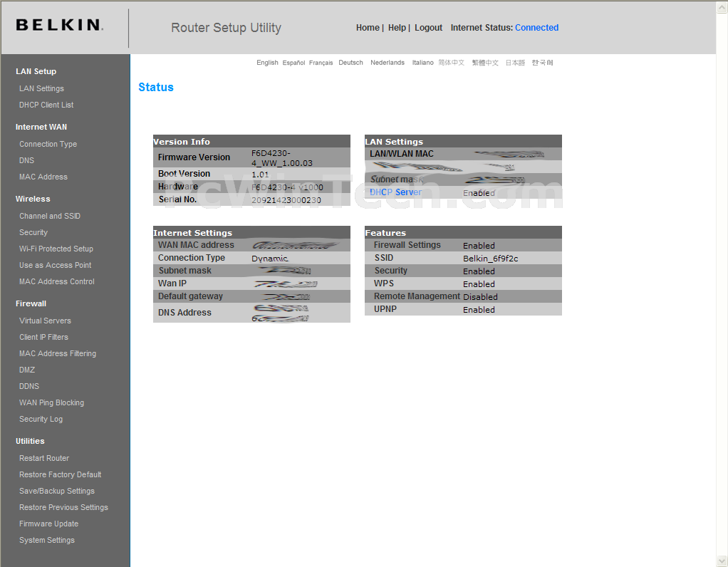
Task: Click the scrollbar down arrow
Action: pyautogui.click(x=722, y=561)
